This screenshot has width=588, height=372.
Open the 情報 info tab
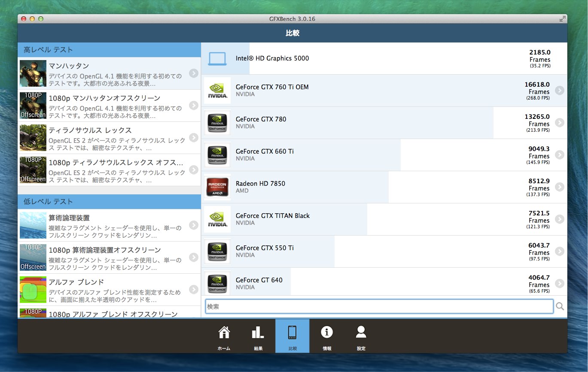[x=327, y=336]
